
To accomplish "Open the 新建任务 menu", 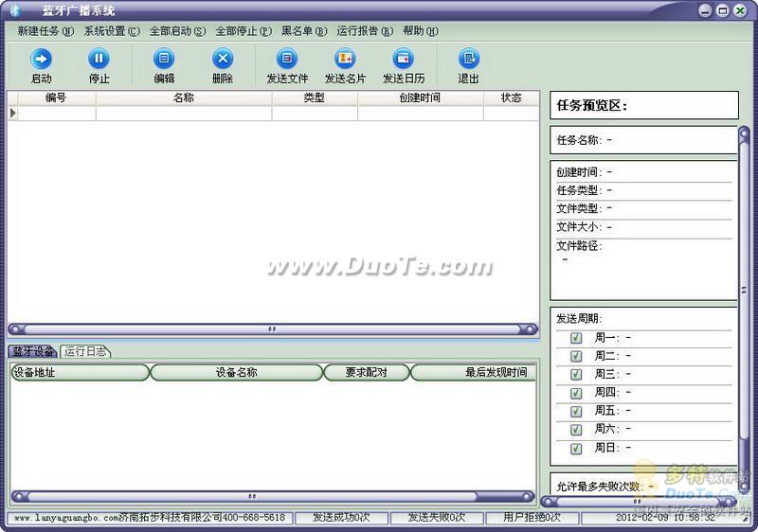I will (45, 31).
